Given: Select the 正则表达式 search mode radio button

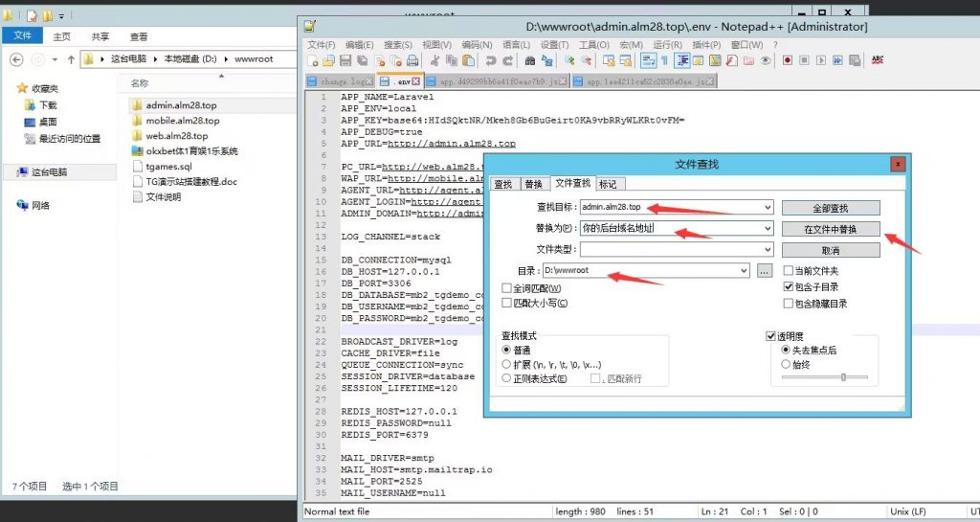Looking at the screenshot, I should pos(507,378).
